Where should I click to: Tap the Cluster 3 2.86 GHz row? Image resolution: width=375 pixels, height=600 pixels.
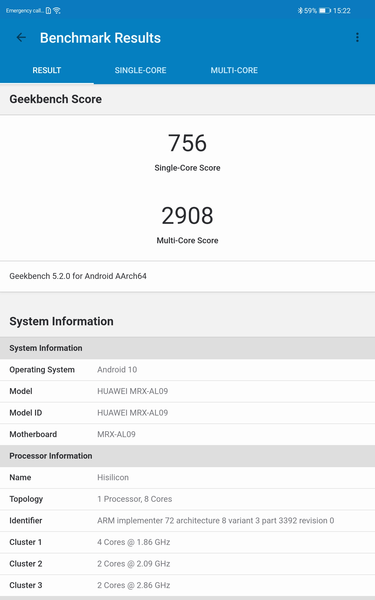(188, 585)
